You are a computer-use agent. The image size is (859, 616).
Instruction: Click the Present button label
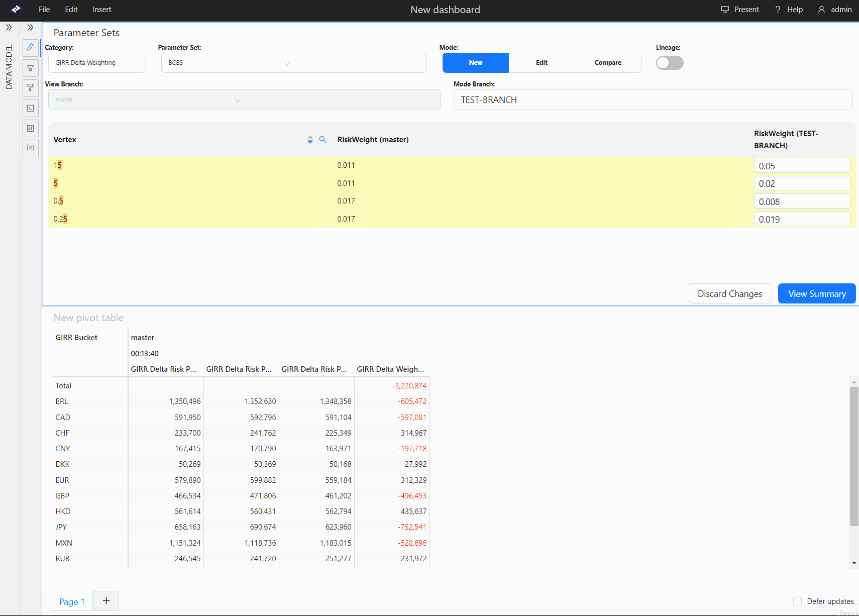(746, 10)
